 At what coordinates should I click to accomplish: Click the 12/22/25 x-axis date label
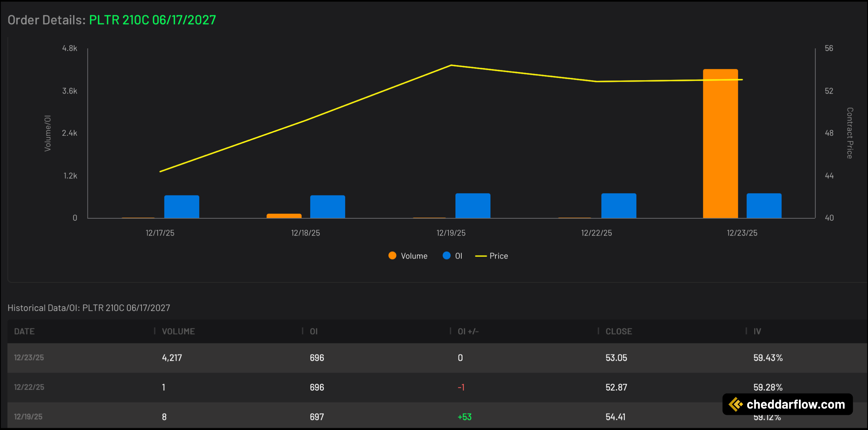tap(597, 233)
